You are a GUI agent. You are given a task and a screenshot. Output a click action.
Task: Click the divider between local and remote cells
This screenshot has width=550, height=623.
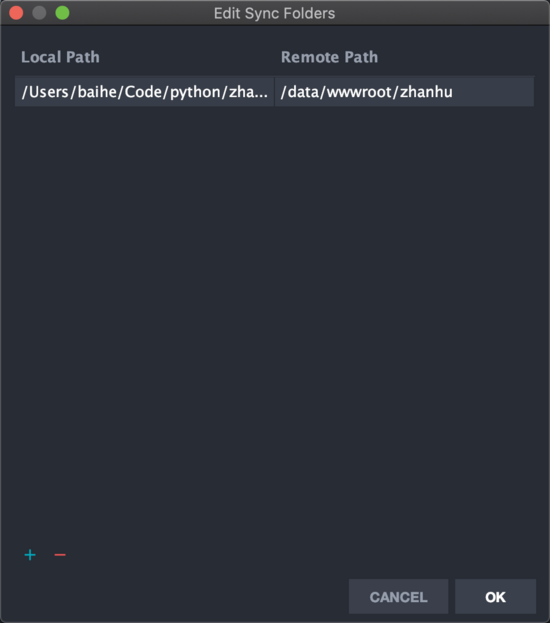tap(275, 92)
